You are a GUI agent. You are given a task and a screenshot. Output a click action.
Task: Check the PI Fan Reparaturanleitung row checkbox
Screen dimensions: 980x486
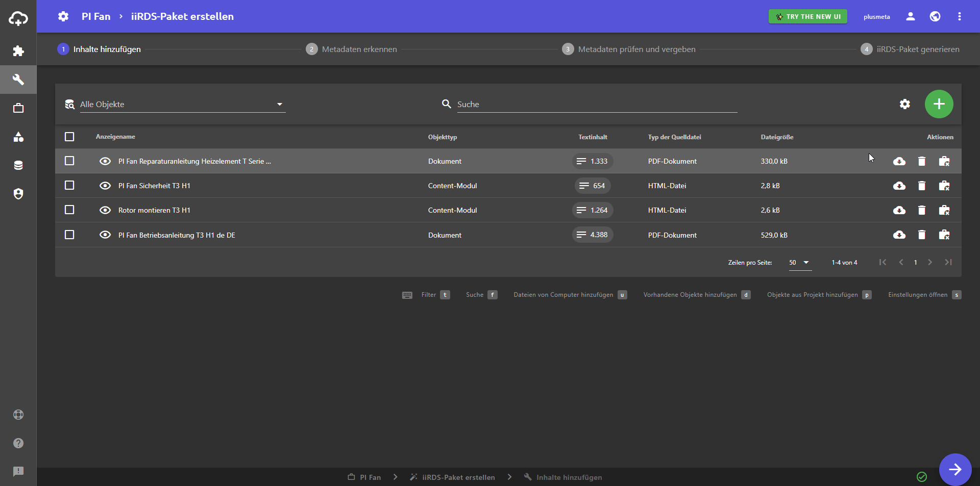69,161
